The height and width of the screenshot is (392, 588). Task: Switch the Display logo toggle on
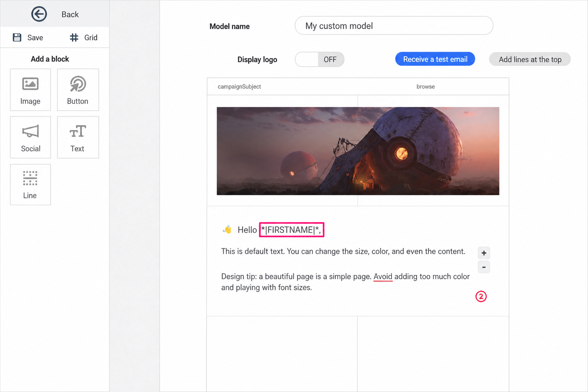point(320,59)
